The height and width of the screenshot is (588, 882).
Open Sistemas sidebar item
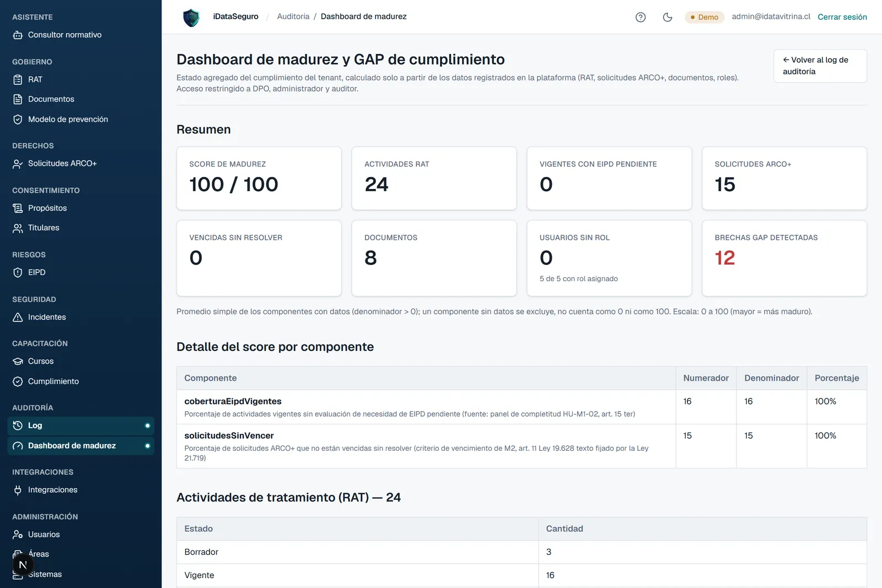pyautogui.click(x=80, y=574)
